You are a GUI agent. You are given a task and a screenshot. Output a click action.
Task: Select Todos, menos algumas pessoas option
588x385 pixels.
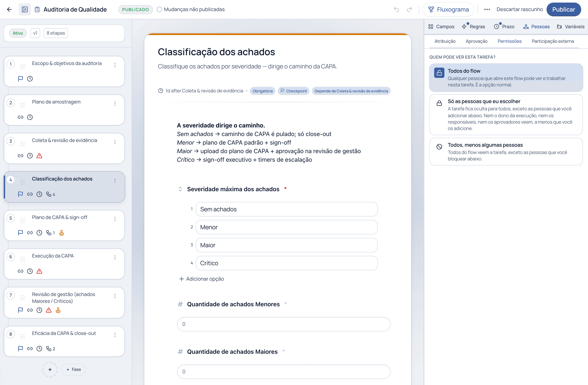tap(506, 152)
